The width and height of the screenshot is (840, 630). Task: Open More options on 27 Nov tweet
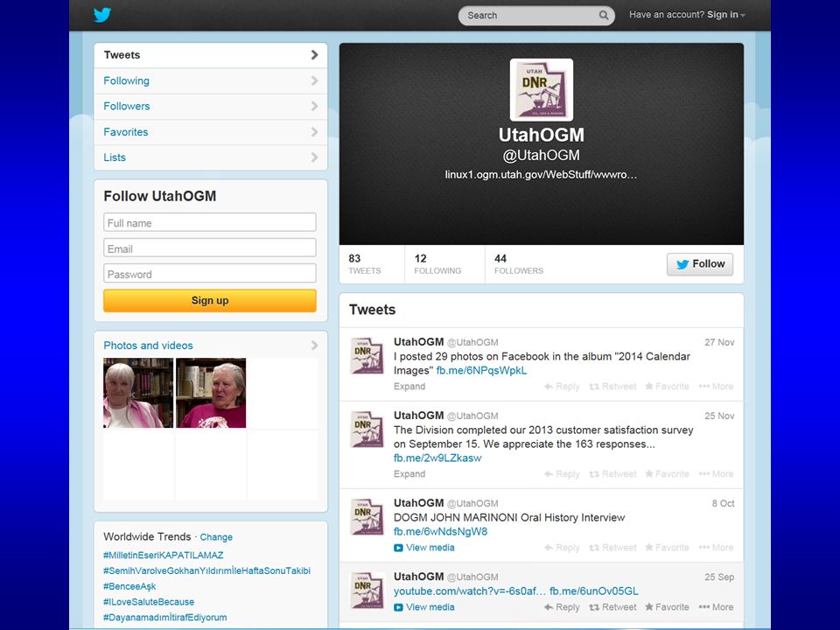coord(716,386)
